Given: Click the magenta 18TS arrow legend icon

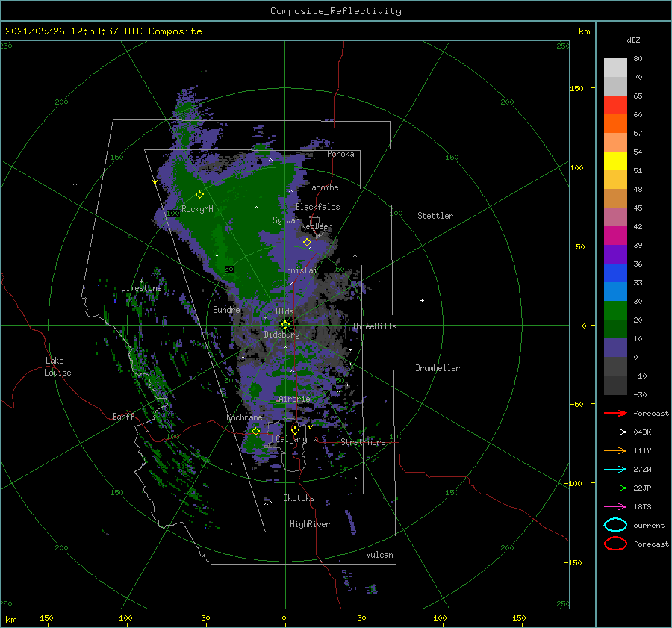Looking at the screenshot, I should (x=615, y=507).
